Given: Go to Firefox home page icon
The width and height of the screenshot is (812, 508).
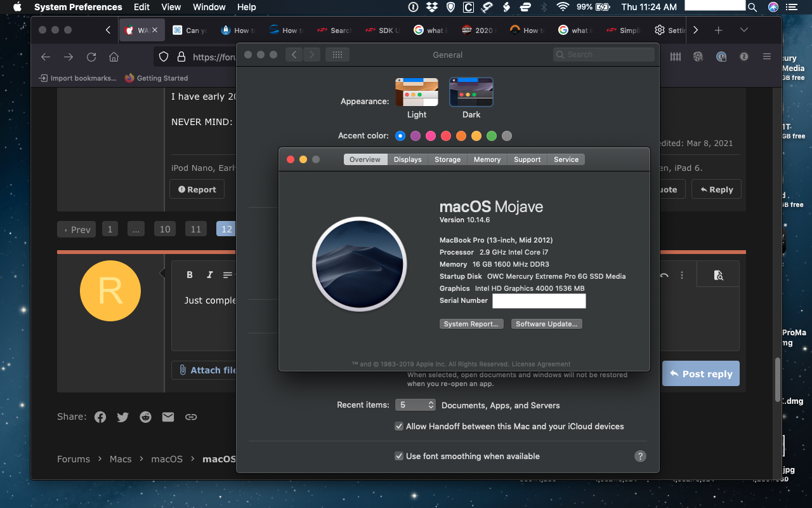Looking at the screenshot, I should [x=114, y=57].
